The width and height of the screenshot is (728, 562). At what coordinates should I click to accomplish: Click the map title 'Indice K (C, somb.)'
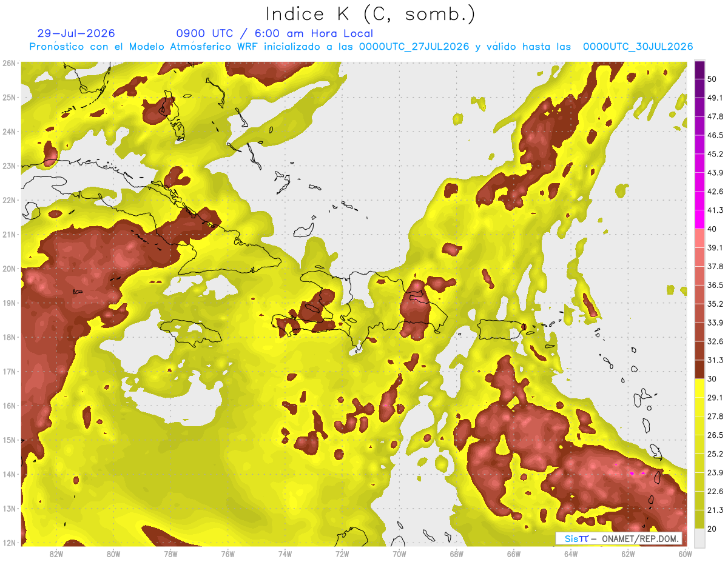tap(371, 13)
